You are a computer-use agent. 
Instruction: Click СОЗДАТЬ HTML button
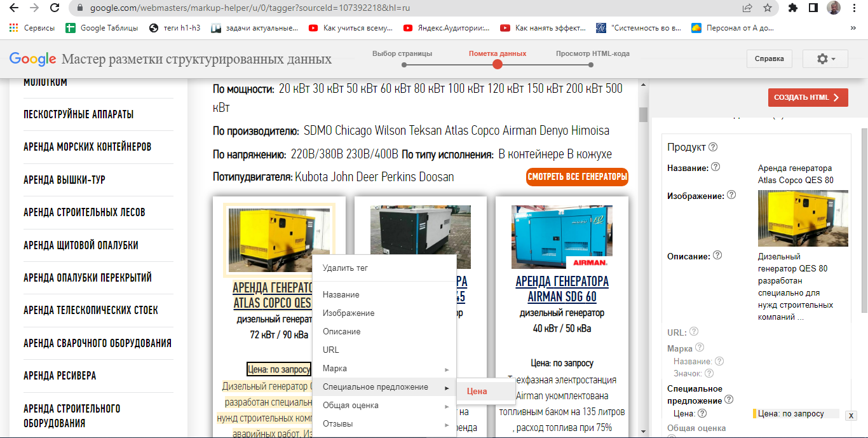808,97
